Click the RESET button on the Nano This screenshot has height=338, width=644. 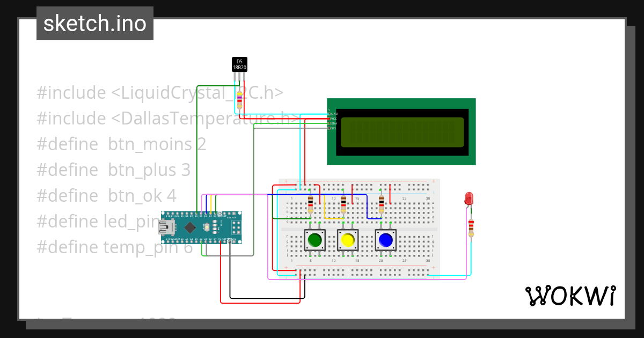207,227
